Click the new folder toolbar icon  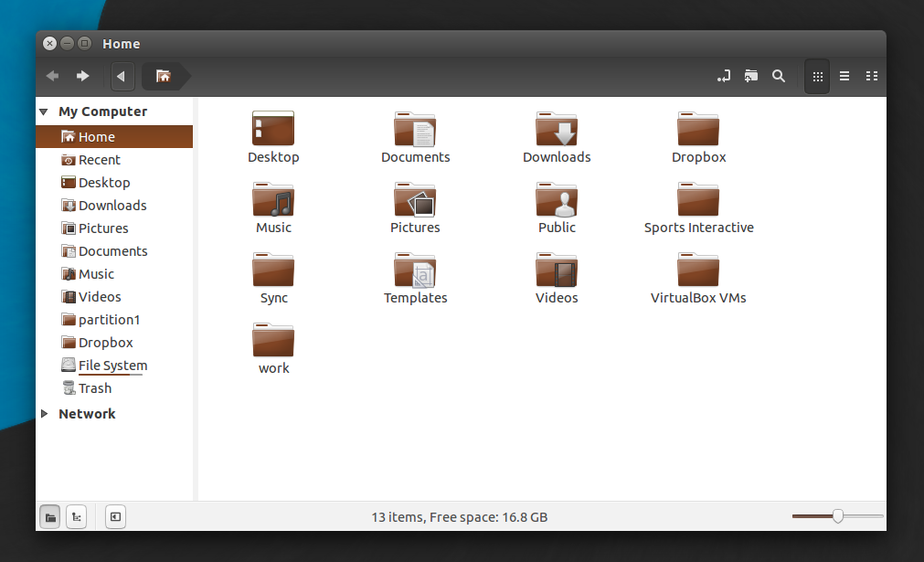point(751,76)
